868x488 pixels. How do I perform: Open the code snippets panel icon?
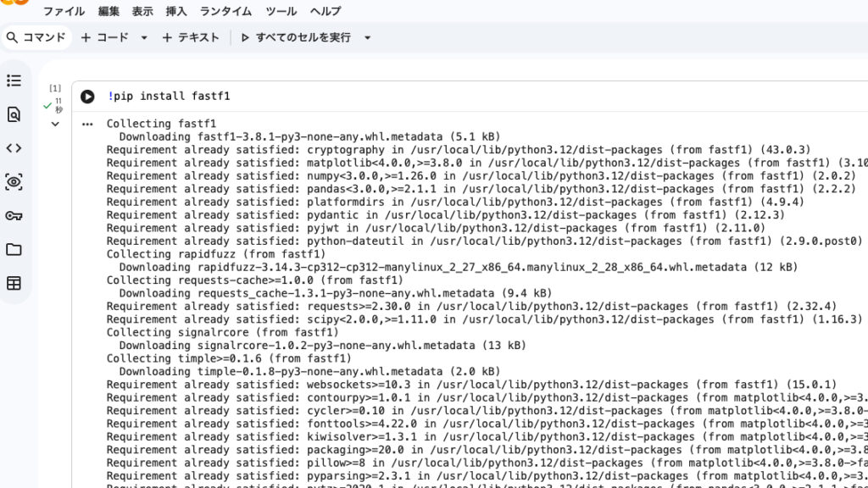pos(14,148)
